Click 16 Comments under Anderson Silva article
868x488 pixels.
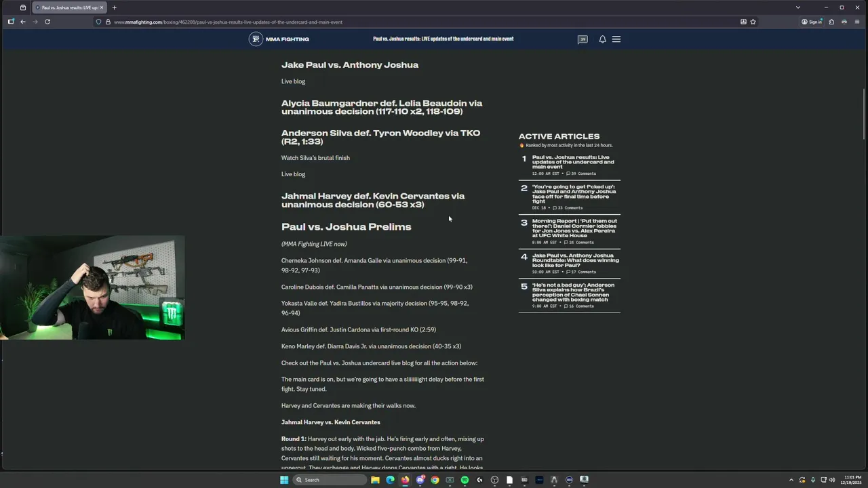pos(578,306)
